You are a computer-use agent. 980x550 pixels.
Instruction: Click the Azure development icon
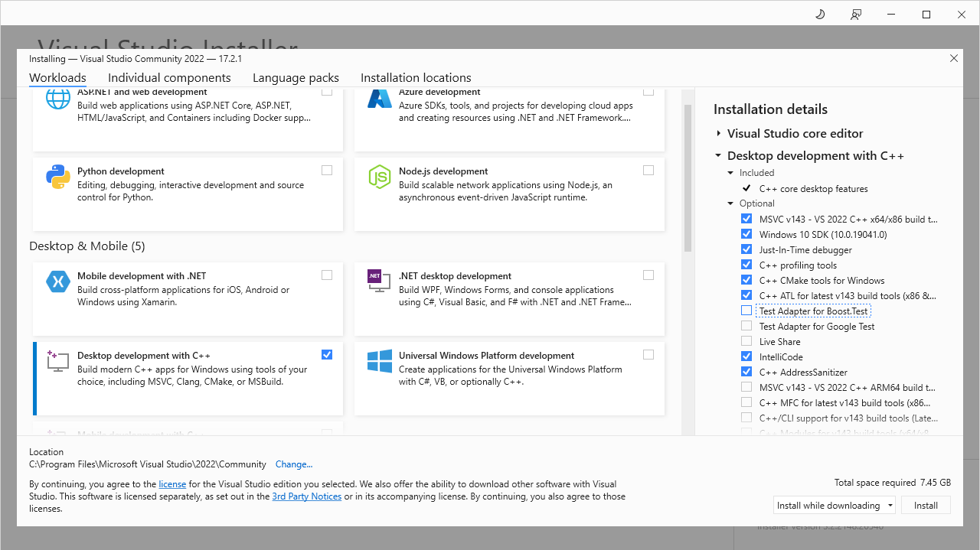(x=380, y=98)
